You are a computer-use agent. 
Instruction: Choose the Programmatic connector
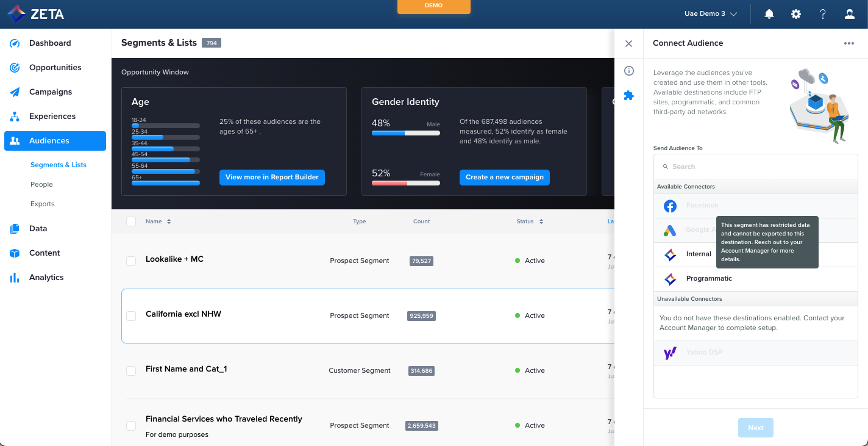tap(708, 279)
